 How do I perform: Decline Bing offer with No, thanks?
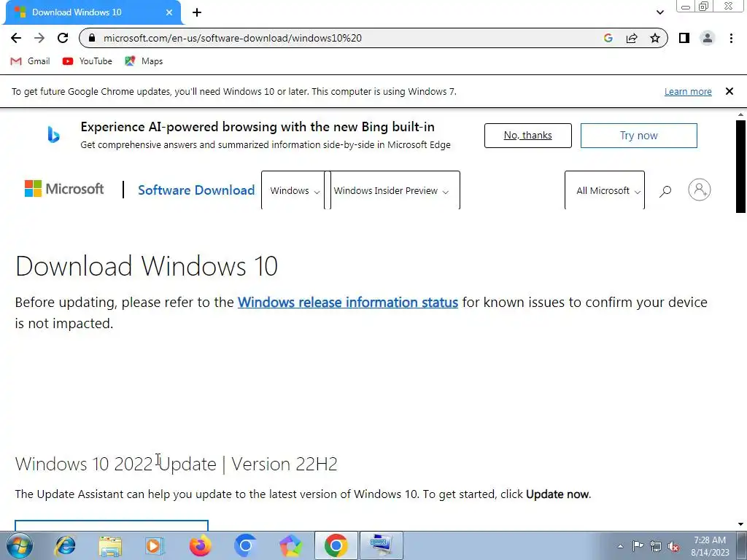[528, 135]
